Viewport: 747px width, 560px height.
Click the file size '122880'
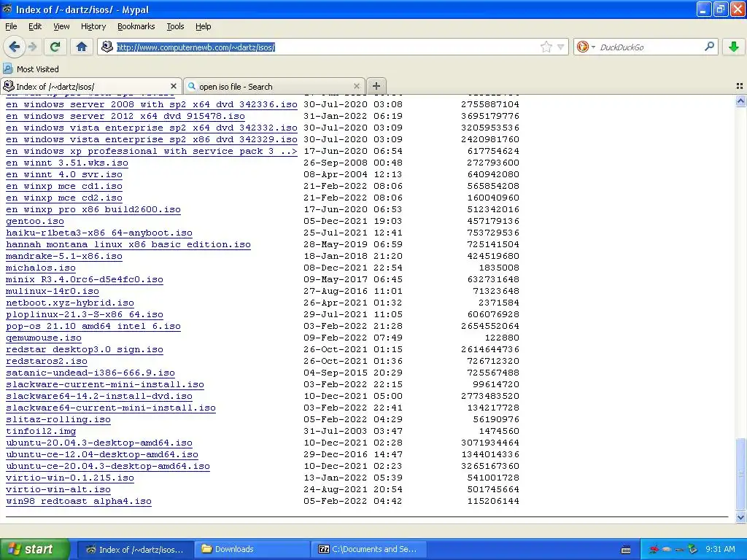pyautogui.click(x=502, y=338)
